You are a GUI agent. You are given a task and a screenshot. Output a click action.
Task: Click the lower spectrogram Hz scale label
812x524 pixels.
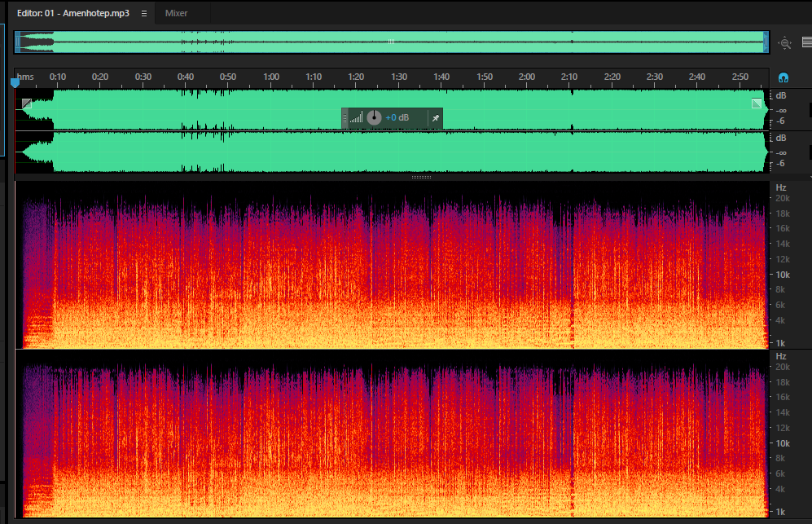[781, 356]
